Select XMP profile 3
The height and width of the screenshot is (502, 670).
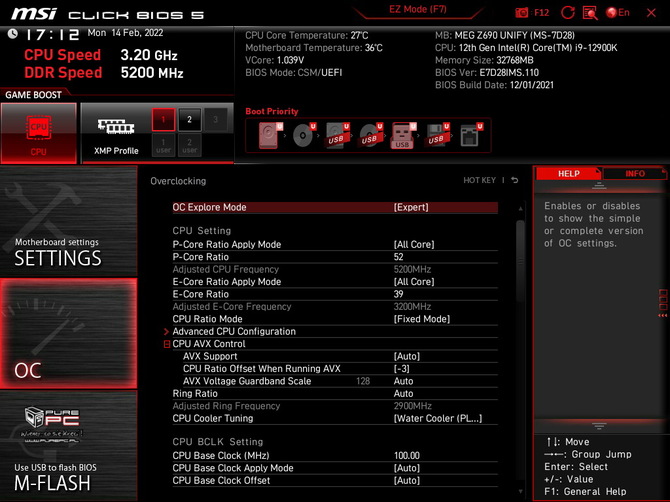coord(215,120)
